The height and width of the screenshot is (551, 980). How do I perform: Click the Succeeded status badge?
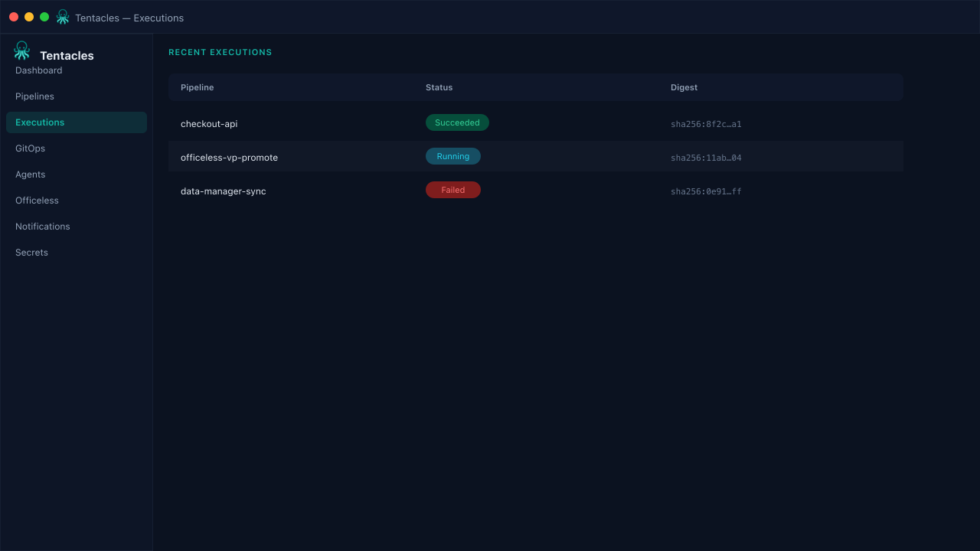pos(457,122)
